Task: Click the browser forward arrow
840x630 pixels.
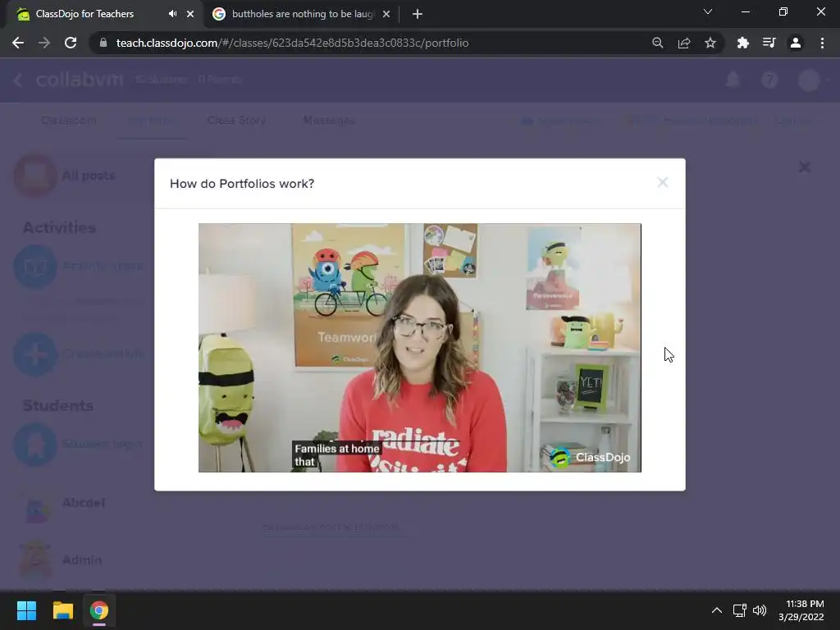Action: 44,43
